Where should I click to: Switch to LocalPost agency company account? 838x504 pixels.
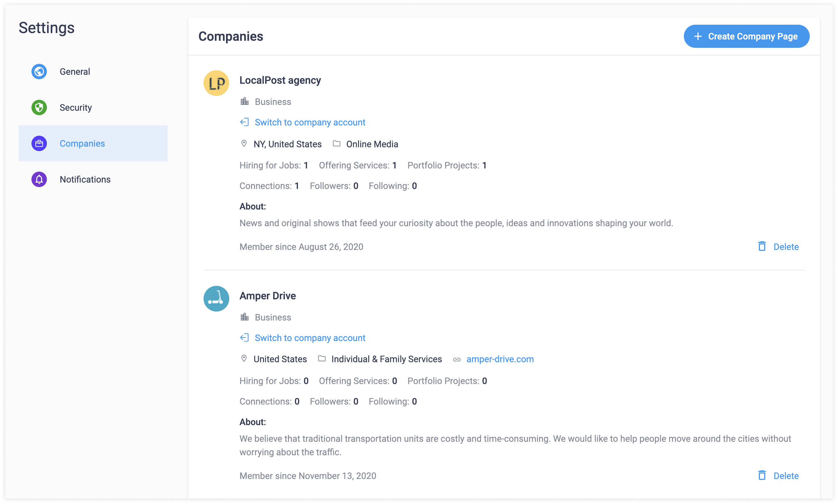(310, 122)
